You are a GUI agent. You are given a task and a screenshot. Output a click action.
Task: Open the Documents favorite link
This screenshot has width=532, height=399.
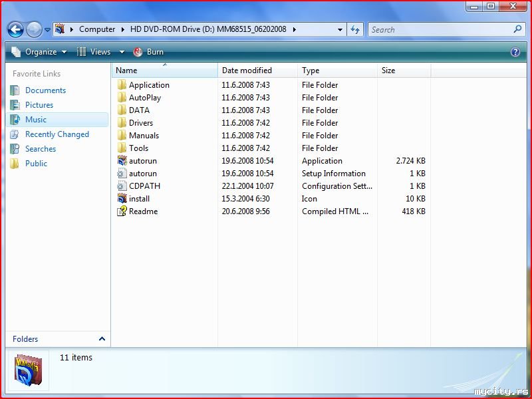[45, 90]
